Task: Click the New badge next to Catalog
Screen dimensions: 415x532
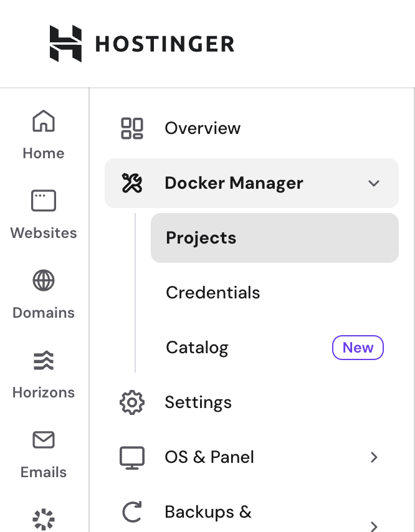Action: [x=358, y=347]
